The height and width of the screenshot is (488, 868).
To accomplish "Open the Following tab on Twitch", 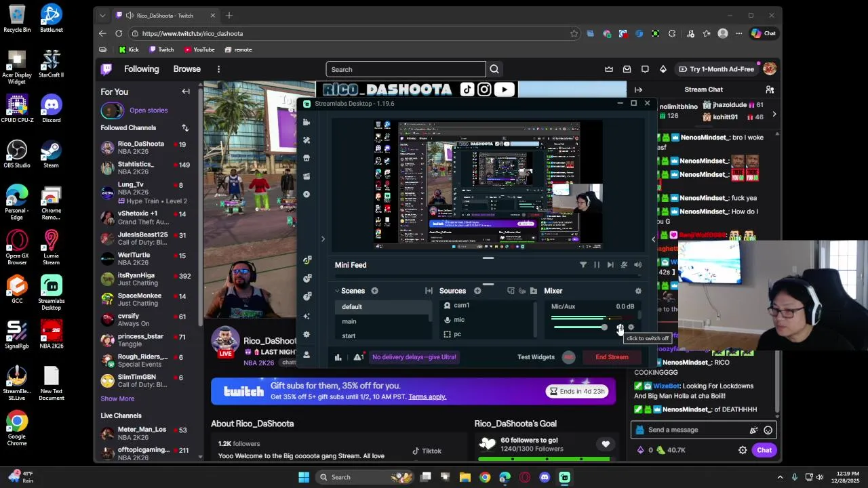I will [x=141, y=69].
